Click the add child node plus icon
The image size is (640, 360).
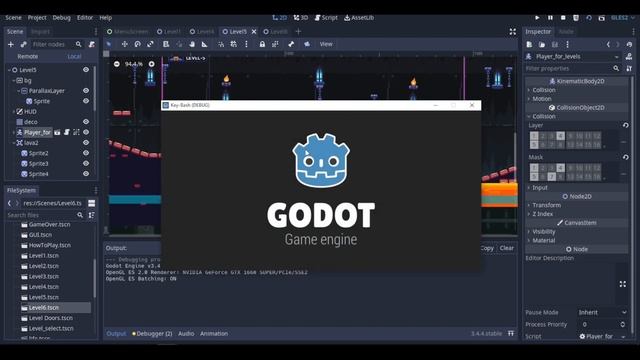[11, 44]
